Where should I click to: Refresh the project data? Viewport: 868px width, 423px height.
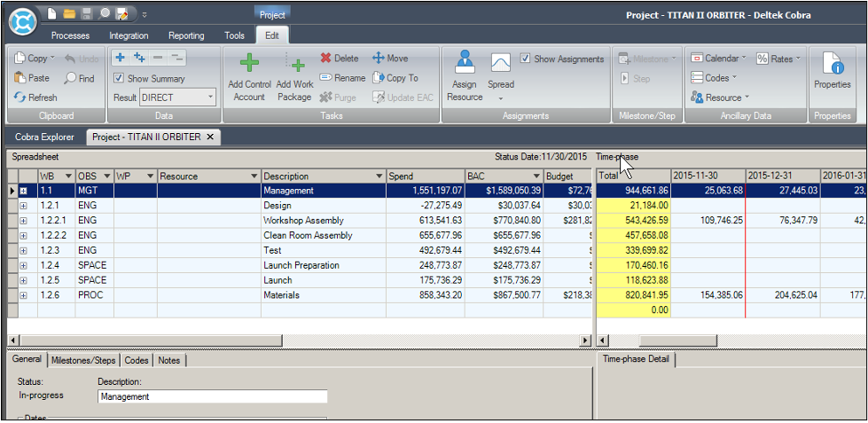pyautogui.click(x=35, y=98)
